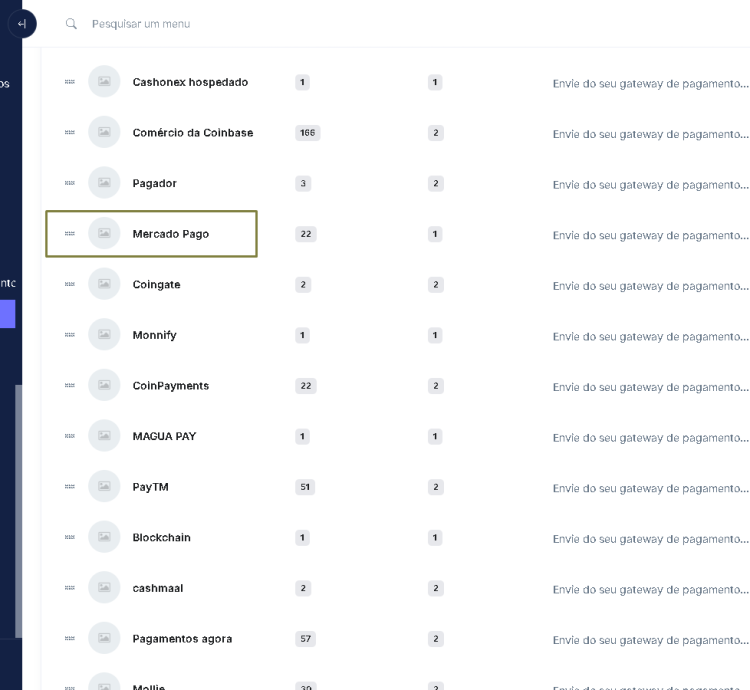Click the Pagador drag handle icon
Viewport: 750px width, 690px height.
tap(69, 183)
